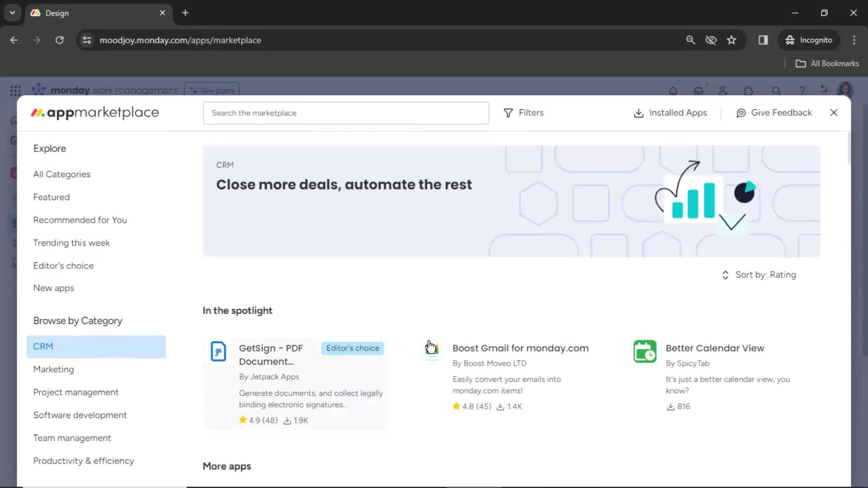Click the marketplace vertical scrollbar

[849, 149]
